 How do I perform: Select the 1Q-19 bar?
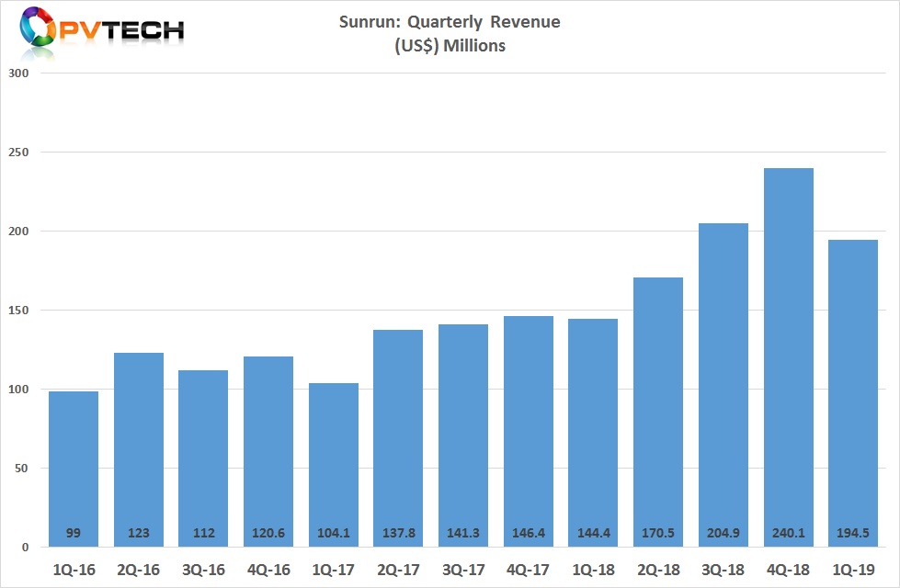(x=853, y=393)
